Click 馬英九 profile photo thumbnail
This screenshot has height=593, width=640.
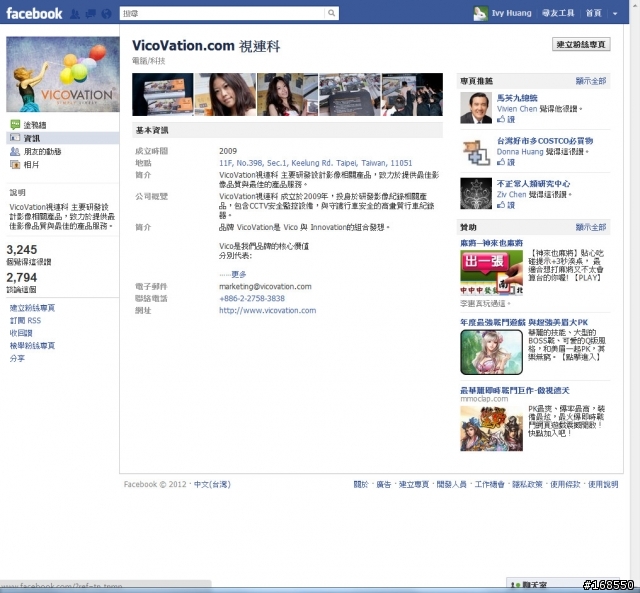pyautogui.click(x=476, y=108)
